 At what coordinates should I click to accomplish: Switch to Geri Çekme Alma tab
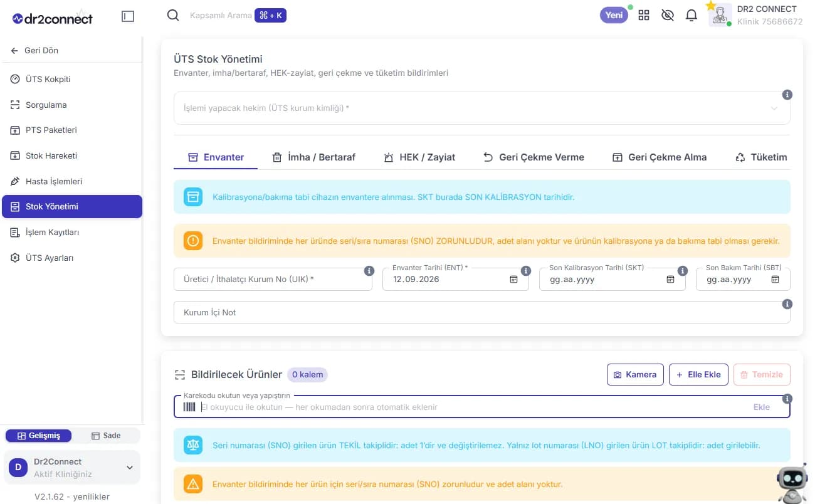point(660,157)
